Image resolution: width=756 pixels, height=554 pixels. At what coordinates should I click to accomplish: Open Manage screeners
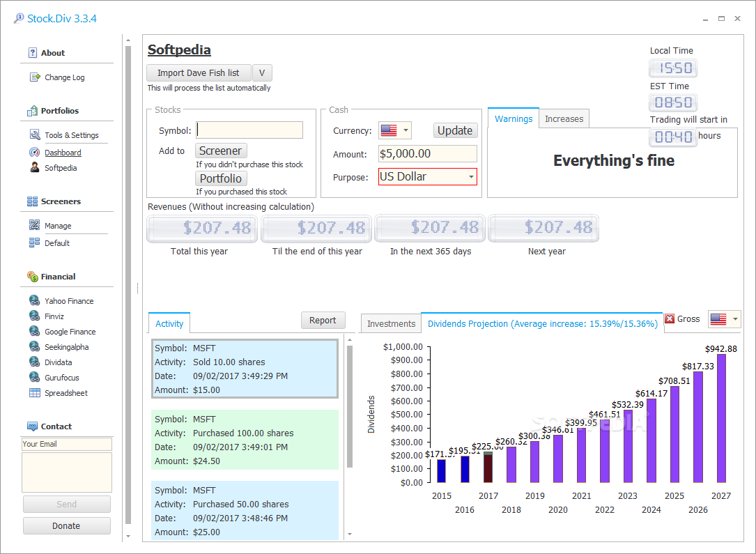point(58,226)
